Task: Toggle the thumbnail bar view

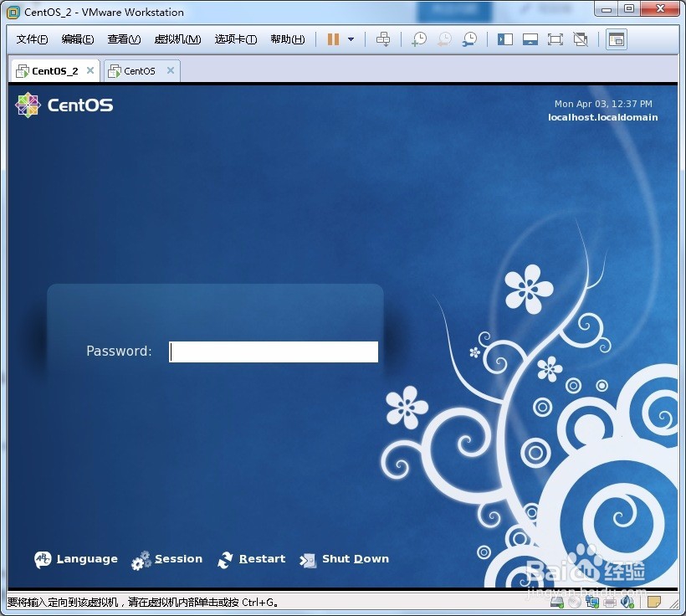Action: [x=530, y=39]
